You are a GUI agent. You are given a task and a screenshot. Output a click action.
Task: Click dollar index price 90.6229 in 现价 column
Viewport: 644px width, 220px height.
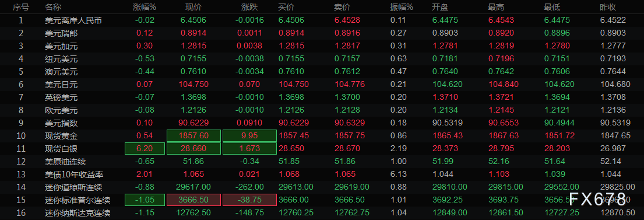point(193,123)
